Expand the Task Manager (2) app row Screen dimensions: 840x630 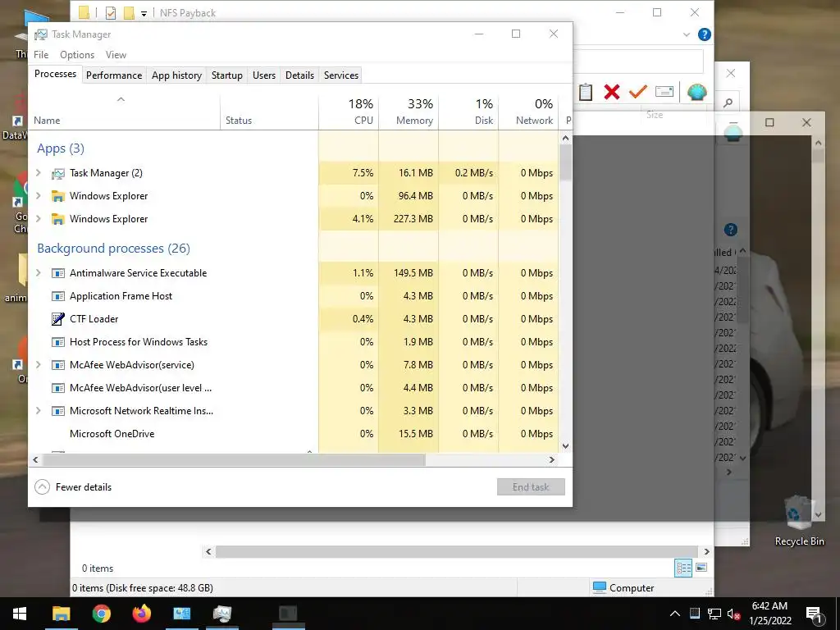38,172
